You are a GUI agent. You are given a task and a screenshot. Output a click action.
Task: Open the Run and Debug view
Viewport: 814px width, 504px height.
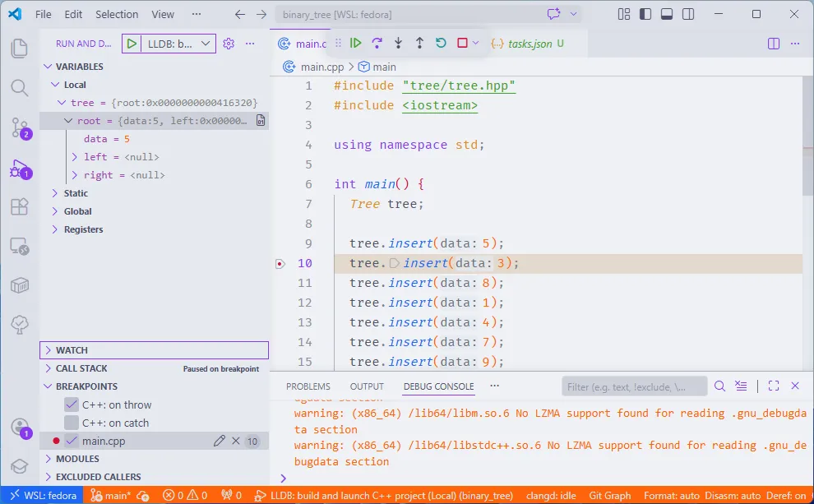click(20, 169)
